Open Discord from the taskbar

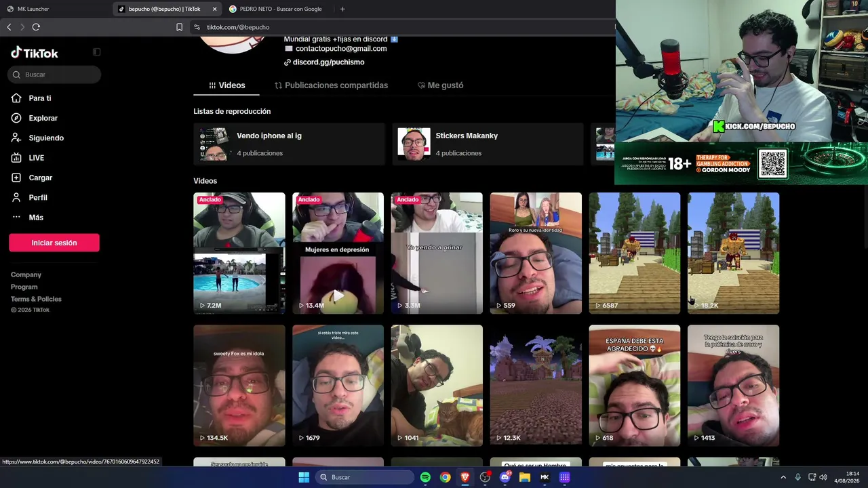click(505, 477)
